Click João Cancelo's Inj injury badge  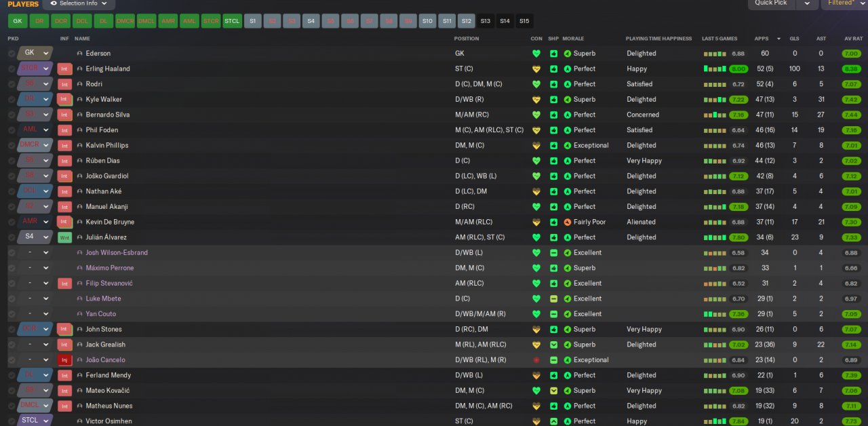[64, 360]
